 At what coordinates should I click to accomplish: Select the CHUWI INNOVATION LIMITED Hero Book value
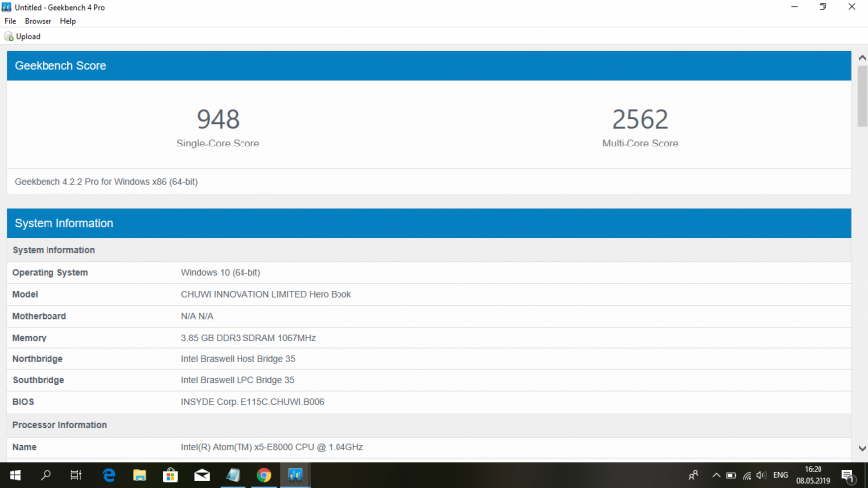coord(265,294)
